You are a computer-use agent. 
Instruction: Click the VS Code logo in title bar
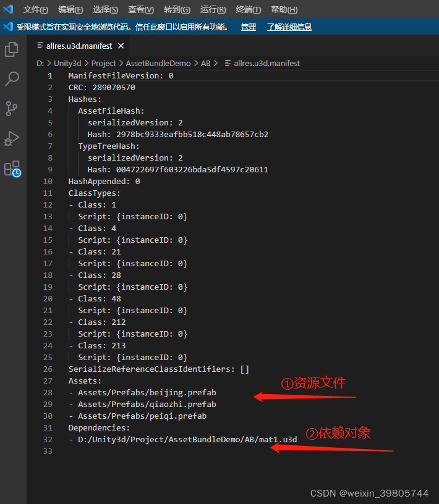coord(8,9)
